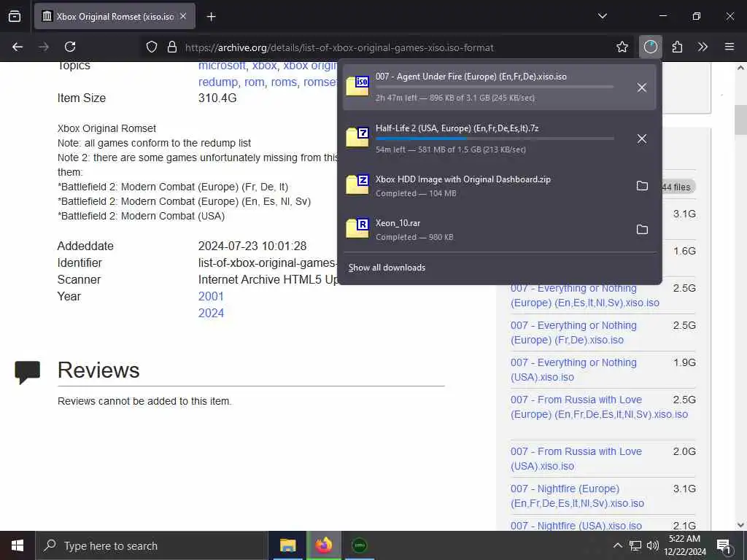Download 007 Everything or Nothing Europe En,Es,It,Nl,Sv
This screenshot has width=747, height=560.
[x=585, y=295]
